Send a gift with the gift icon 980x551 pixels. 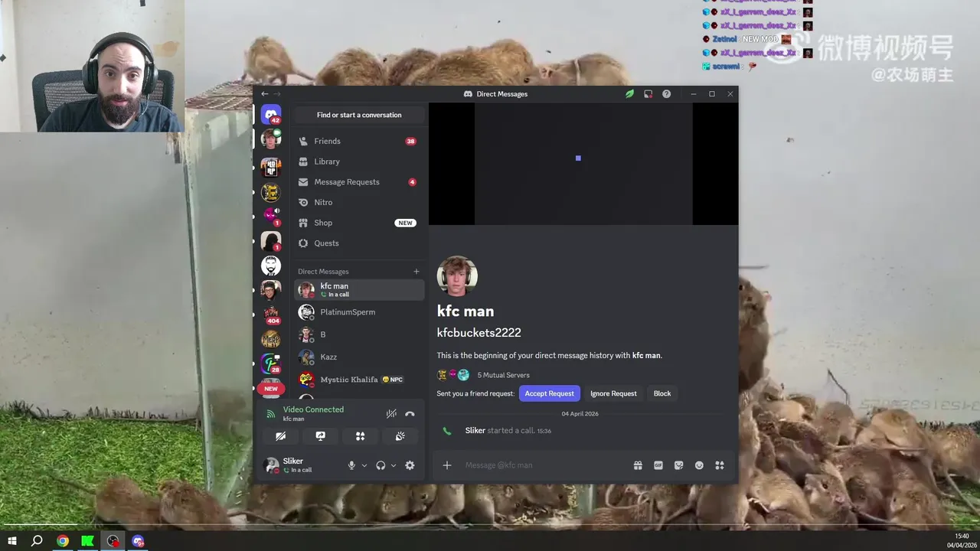638,465
